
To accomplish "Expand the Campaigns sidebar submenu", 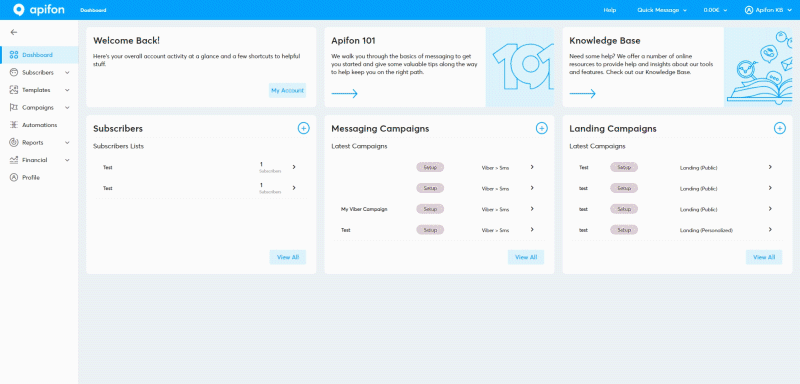I will (67, 108).
